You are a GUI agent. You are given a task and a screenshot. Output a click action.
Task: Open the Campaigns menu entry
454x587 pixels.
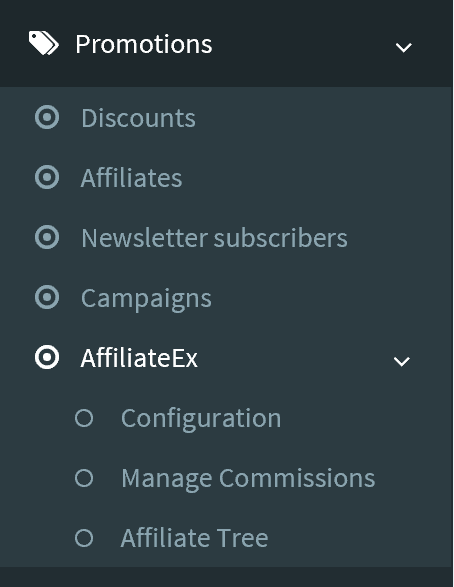146,299
